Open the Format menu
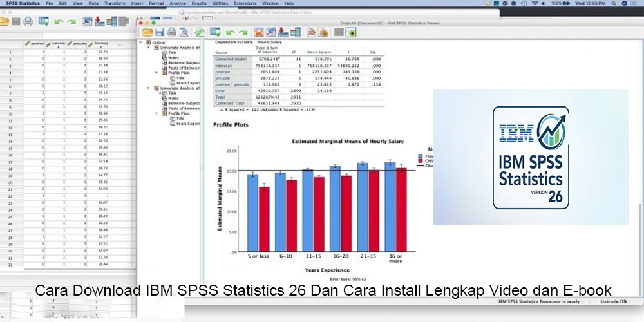The image size is (644, 322). (156, 3)
